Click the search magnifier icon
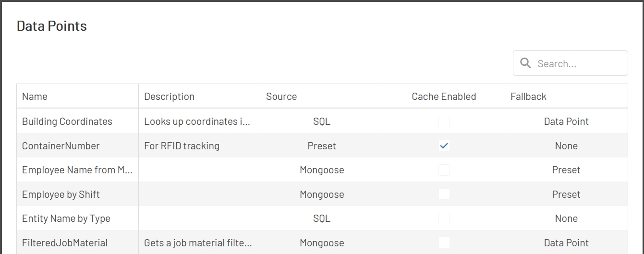The height and width of the screenshot is (254, 644). (525, 63)
